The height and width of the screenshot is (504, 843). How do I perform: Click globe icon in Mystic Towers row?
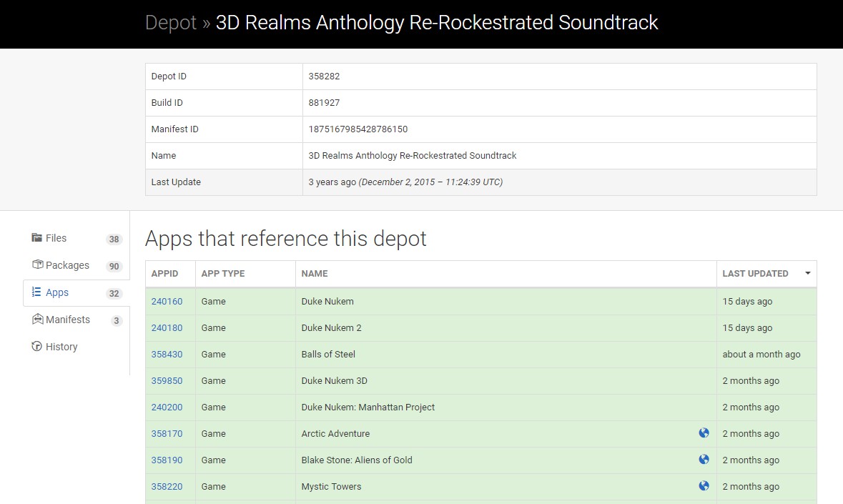click(x=704, y=486)
